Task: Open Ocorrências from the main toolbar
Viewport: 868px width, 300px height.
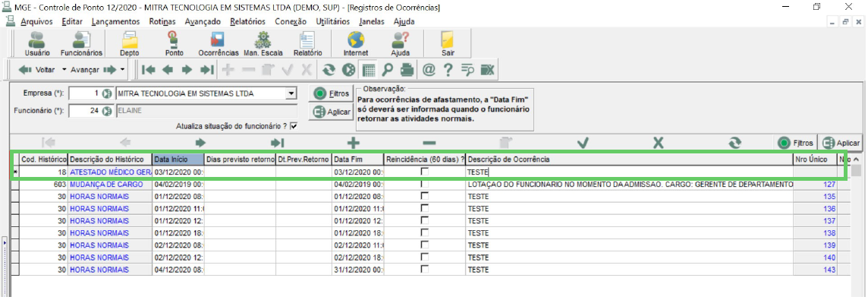Action: click(x=218, y=44)
